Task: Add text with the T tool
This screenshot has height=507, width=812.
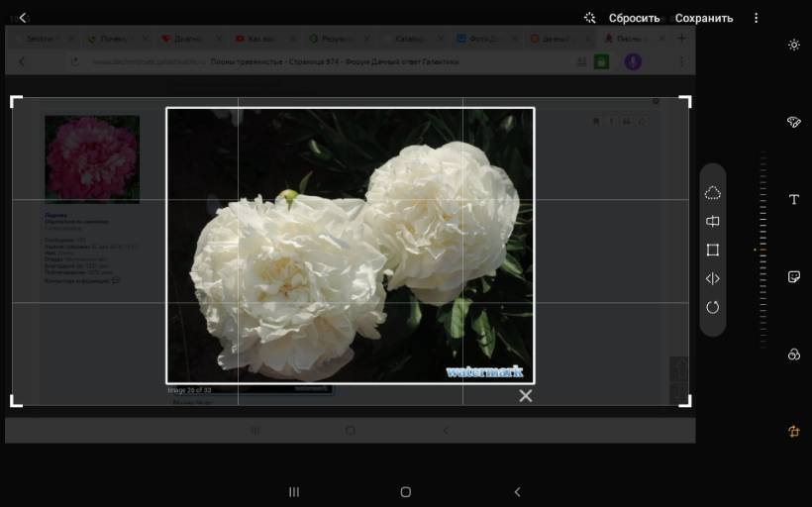Action: pos(793,200)
